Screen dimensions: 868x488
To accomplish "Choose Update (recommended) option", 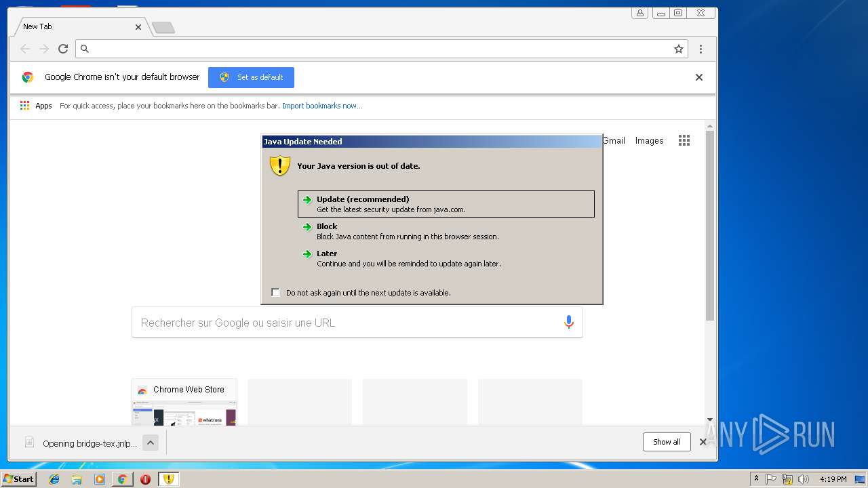I will tap(446, 204).
